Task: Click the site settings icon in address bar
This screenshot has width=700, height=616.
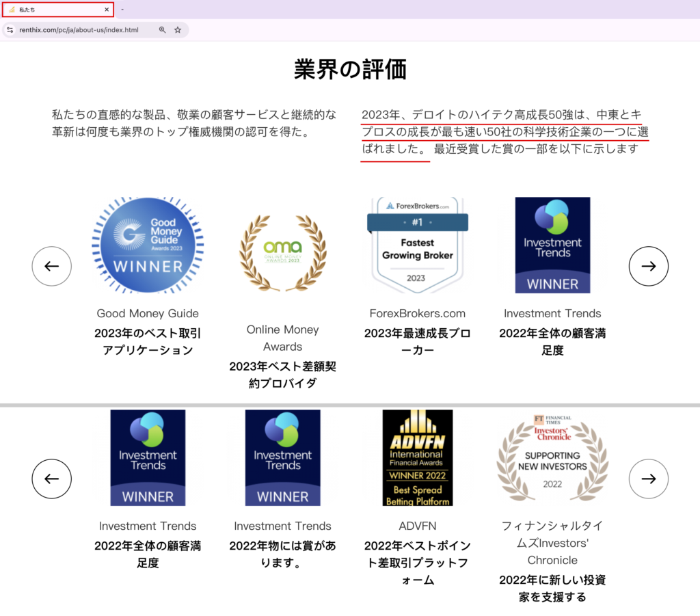Action: coord(10,30)
